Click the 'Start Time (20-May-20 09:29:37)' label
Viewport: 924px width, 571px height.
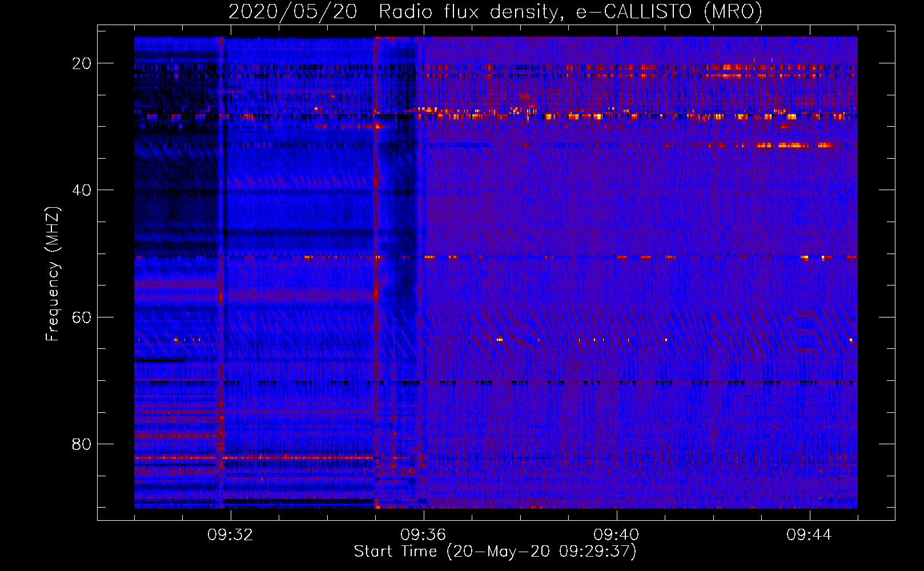point(495,552)
